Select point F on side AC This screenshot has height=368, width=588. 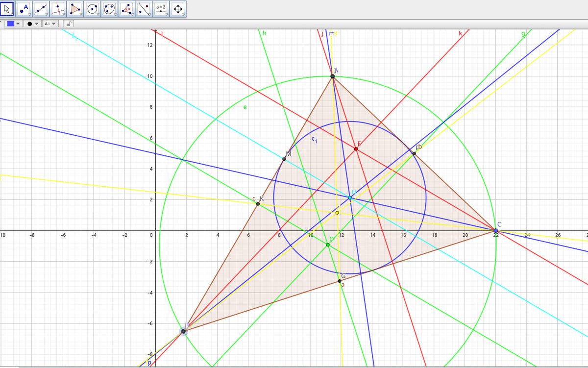click(x=414, y=153)
